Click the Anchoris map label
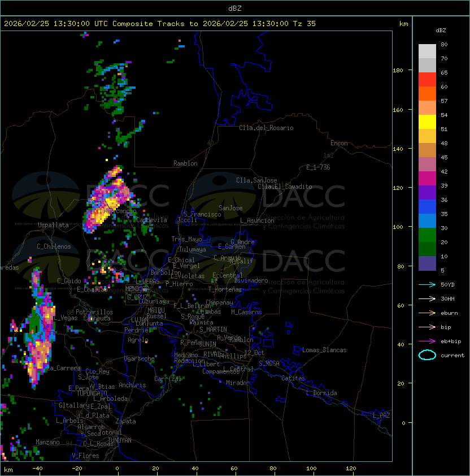Screen dimensions: 470x476 click(132, 385)
